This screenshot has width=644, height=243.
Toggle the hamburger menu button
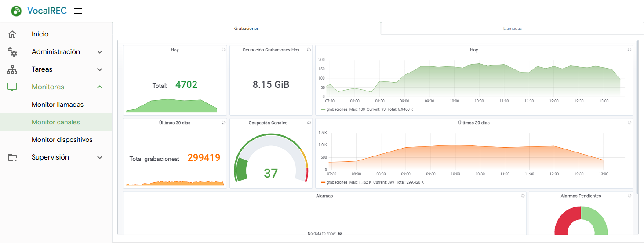point(78,11)
